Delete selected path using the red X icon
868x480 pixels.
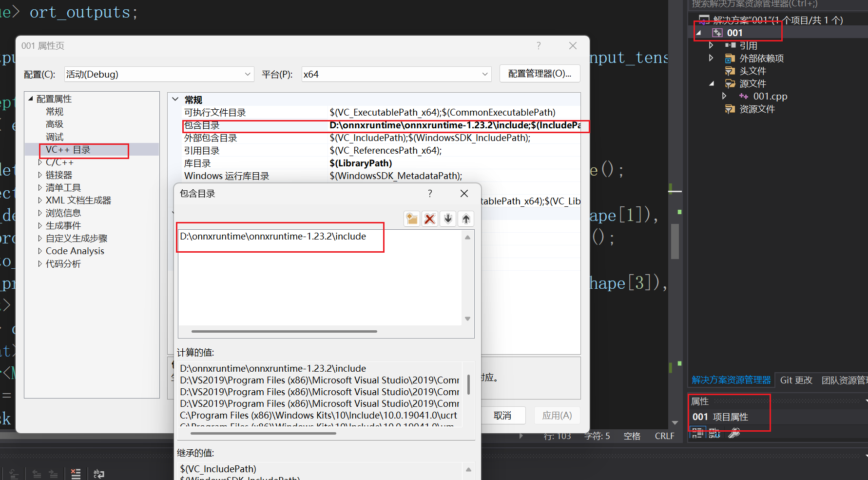tap(430, 219)
